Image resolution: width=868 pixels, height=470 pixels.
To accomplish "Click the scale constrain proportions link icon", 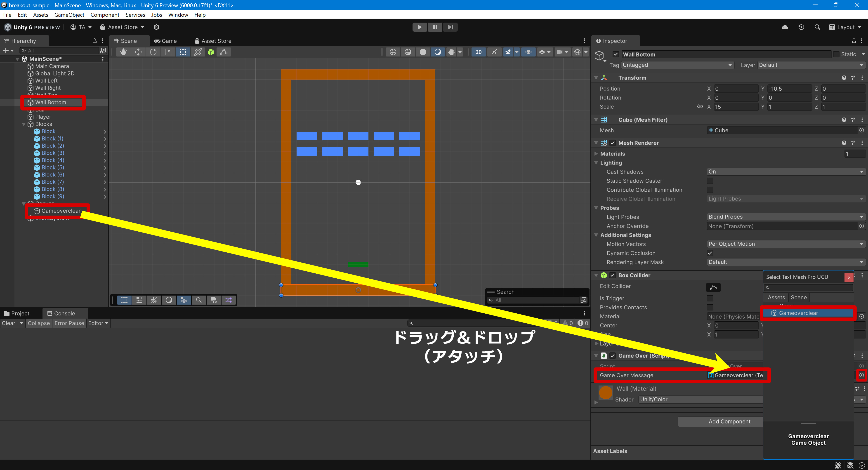I will 700,106.
